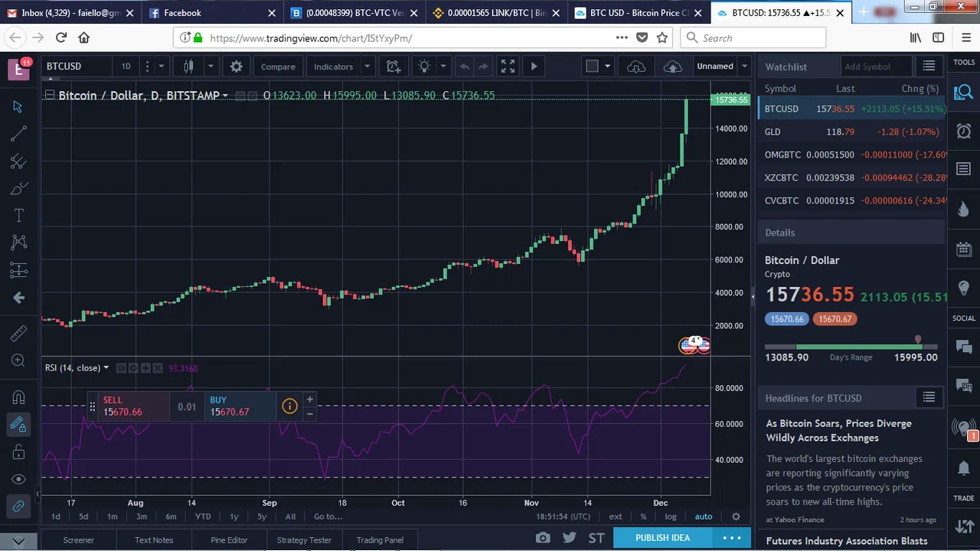
Task: Open the symbol search tool in right sidebar
Action: coord(964,93)
